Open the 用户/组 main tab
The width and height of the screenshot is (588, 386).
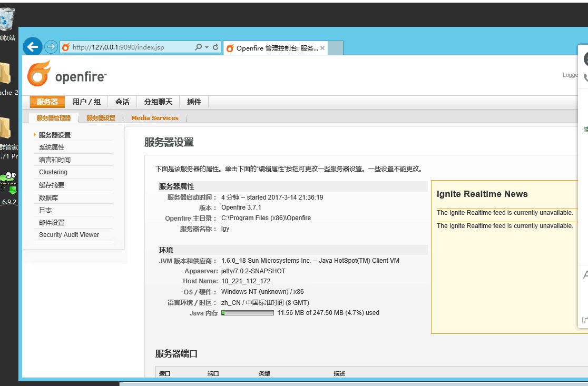[86, 102]
